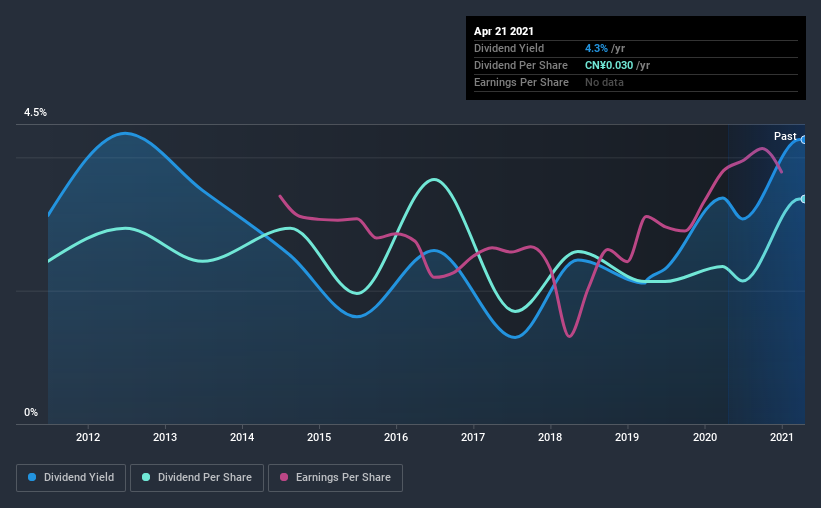Select the 2016 x-axis label

396,437
